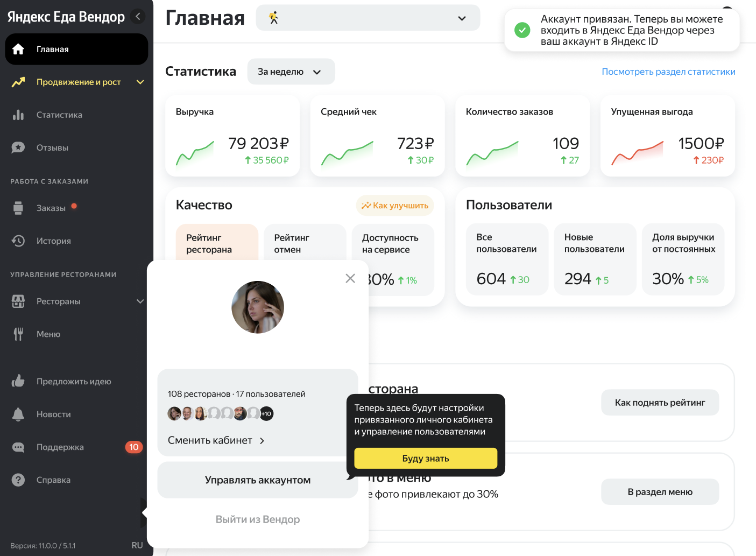Select the Рейтинг ресторана card
The image size is (756, 556).
click(x=217, y=243)
